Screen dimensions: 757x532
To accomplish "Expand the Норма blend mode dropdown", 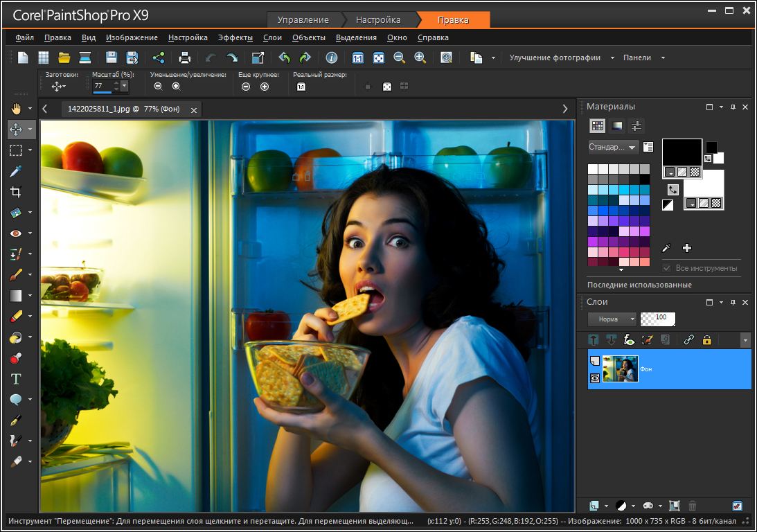I will [x=612, y=319].
